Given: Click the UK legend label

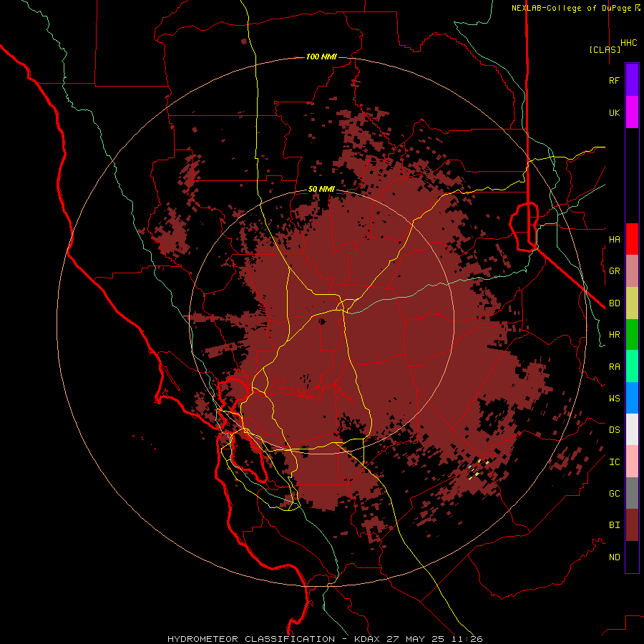Looking at the screenshot, I should 614,112.
